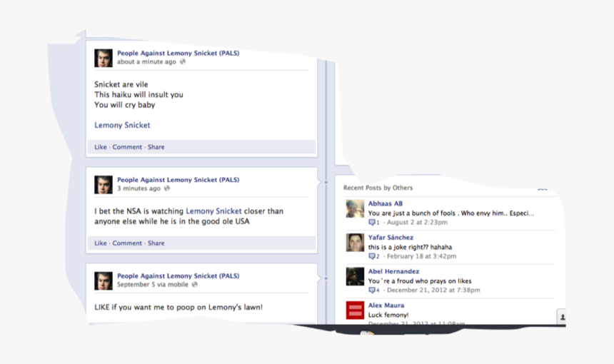The image size is (614, 364).
Task: Click 'this is a joke right?? hahaha' post
Action: [x=410, y=248]
